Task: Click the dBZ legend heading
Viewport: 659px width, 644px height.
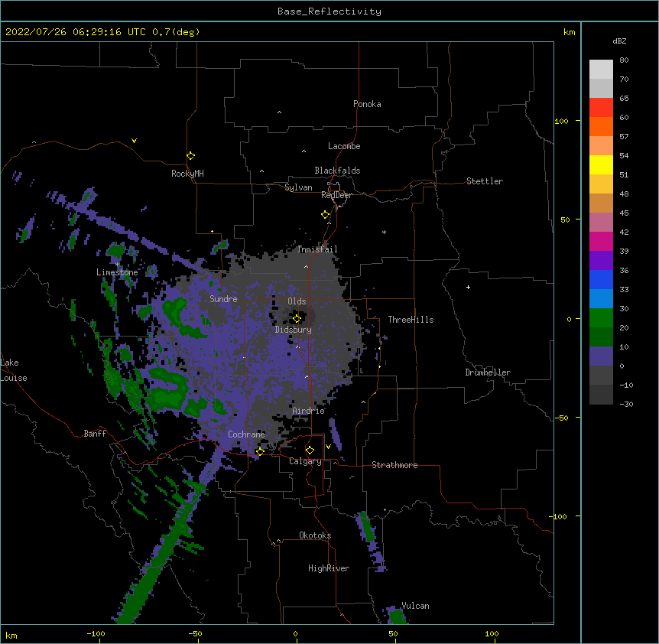Action: tap(619, 41)
